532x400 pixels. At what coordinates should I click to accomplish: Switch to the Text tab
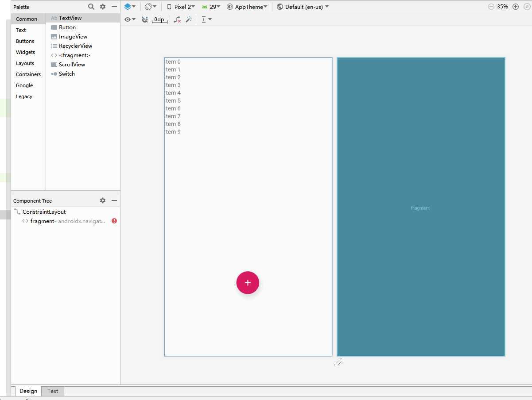coord(53,391)
